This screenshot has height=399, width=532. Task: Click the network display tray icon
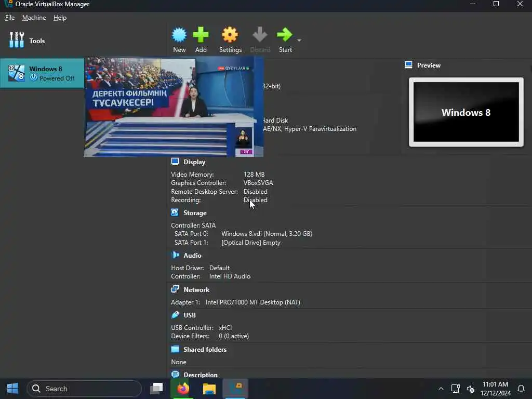pos(455,389)
